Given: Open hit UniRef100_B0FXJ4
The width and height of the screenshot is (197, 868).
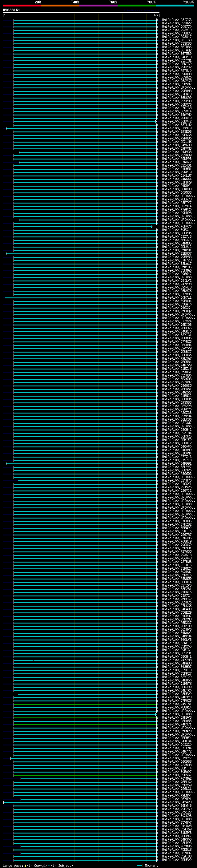Looking at the screenshot, I should coord(176,230).
